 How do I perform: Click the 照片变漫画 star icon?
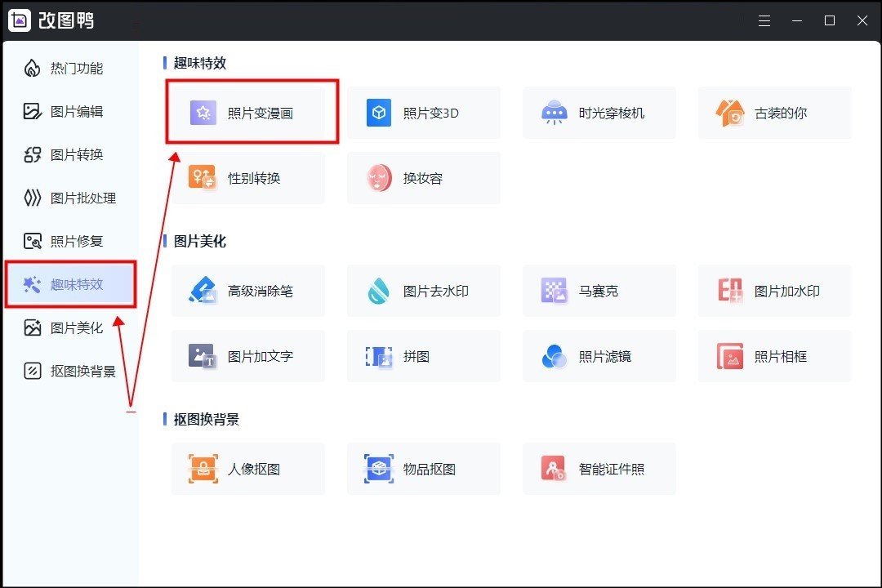coord(203,113)
